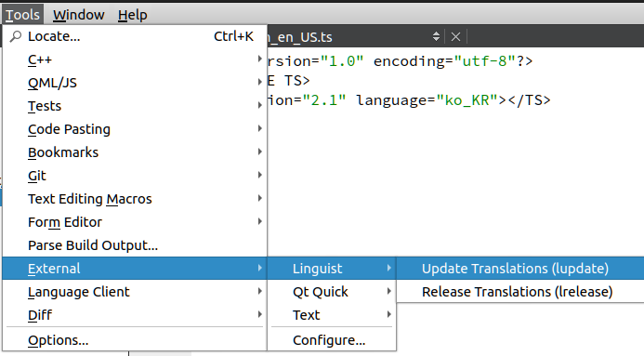Choose Configure... in External submenu
Image resolution: width=644 pixels, height=356 pixels.
click(x=332, y=340)
